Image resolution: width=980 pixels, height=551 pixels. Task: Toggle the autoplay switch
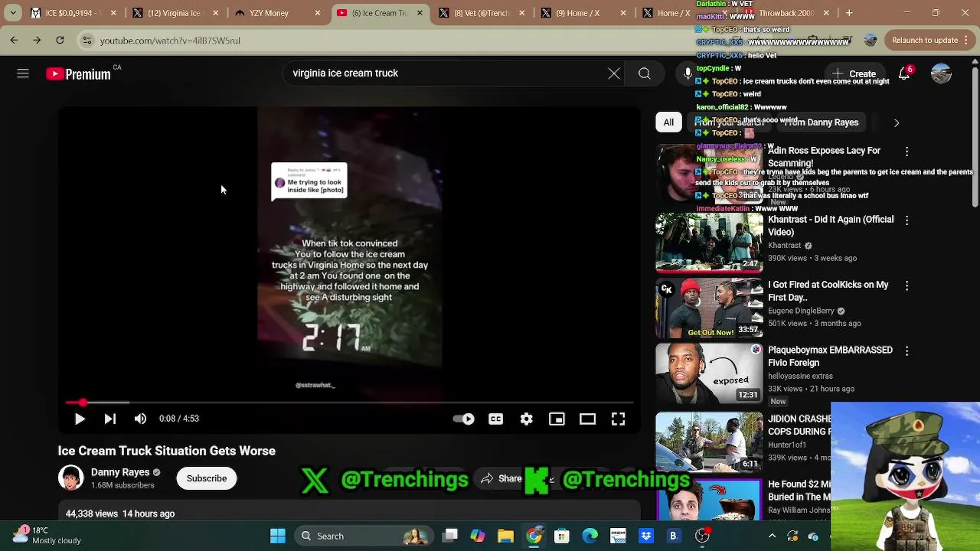464,419
